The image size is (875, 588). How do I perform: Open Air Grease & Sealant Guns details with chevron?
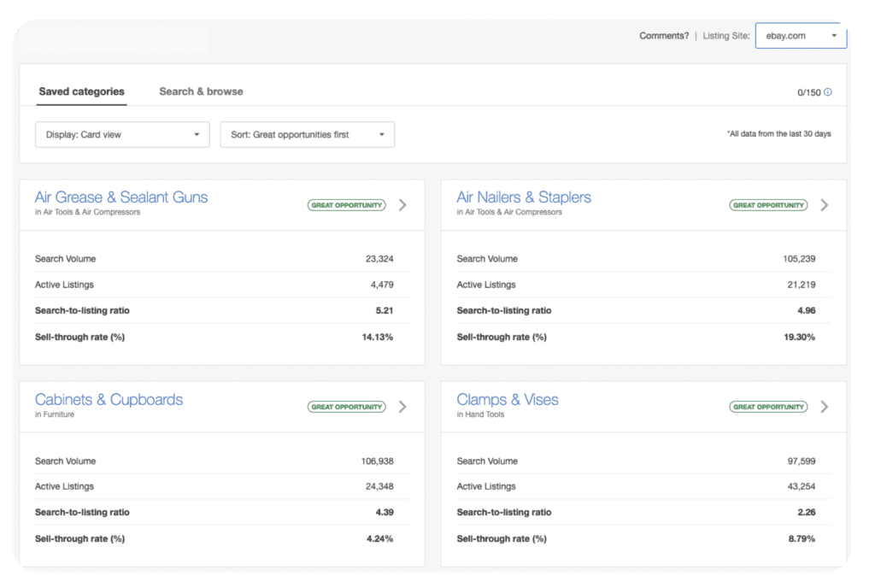402,205
